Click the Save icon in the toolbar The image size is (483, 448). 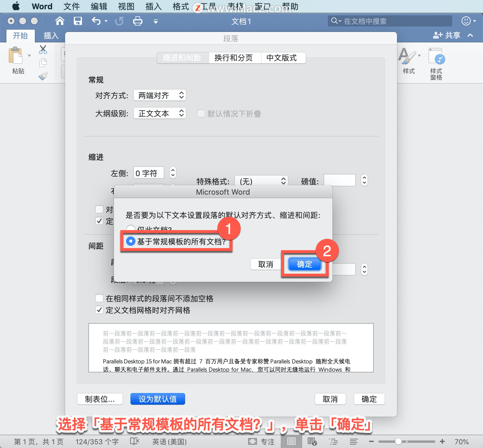78,21
